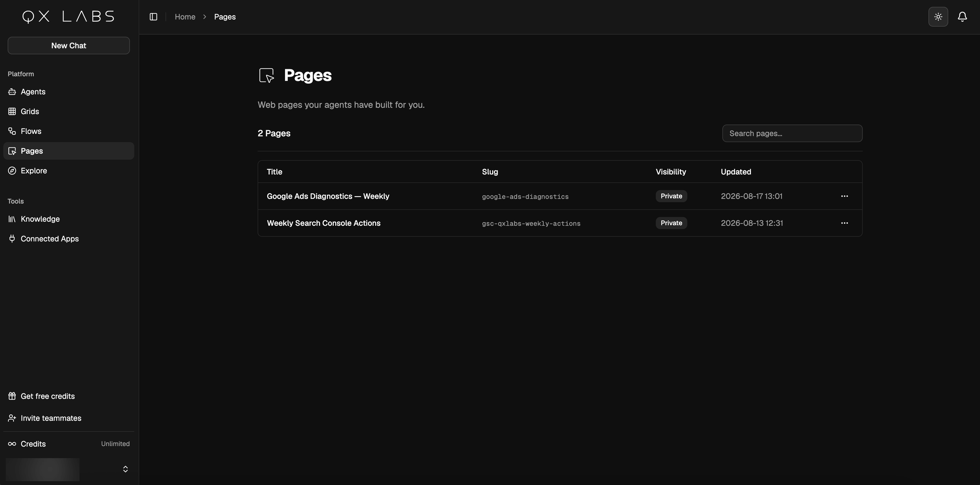Click the Visibility column header
The image size is (980, 485).
[x=671, y=172]
